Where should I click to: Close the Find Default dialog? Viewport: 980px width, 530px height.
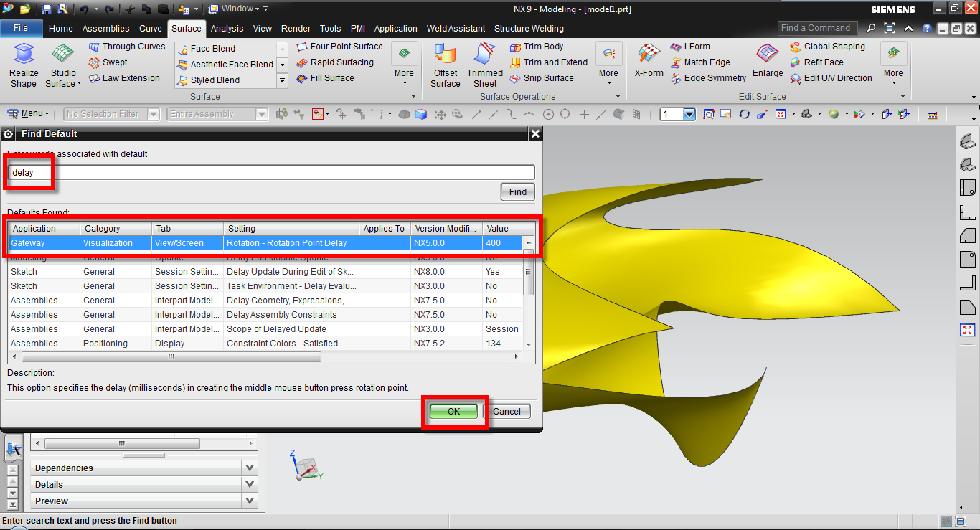[x=534, y=133]
